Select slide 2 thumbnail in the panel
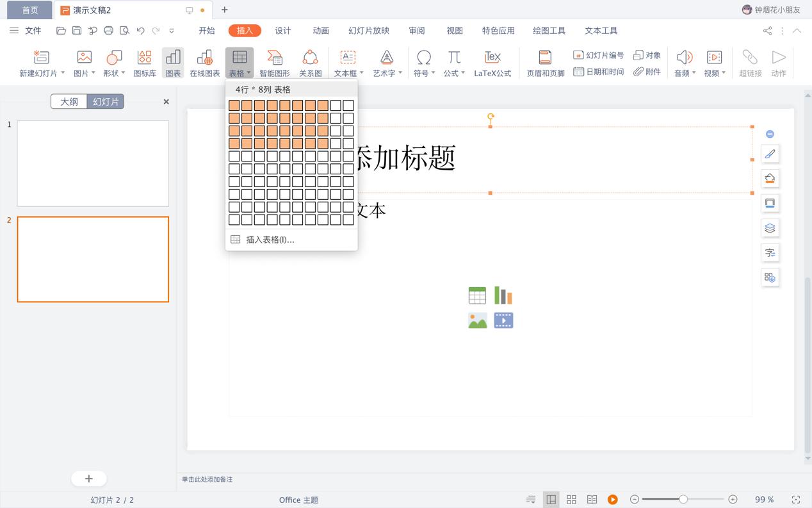The image size is (812, 508). (93, 259)
